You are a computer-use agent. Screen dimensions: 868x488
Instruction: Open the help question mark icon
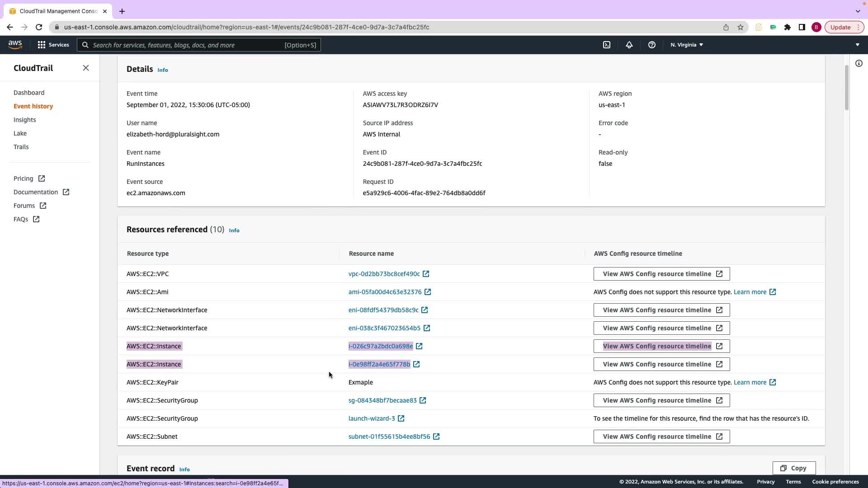pyautogui.click(x=651, y=45)
